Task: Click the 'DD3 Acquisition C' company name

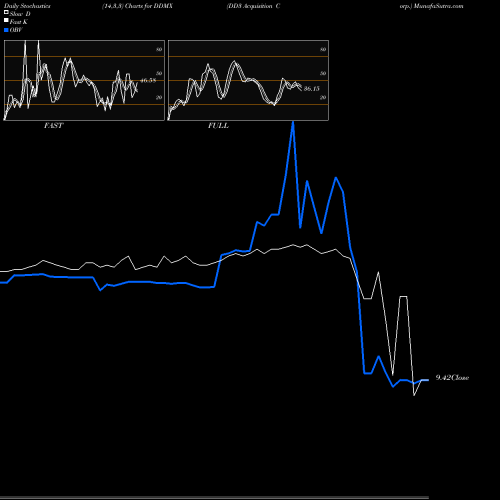Action: point(253,6)
